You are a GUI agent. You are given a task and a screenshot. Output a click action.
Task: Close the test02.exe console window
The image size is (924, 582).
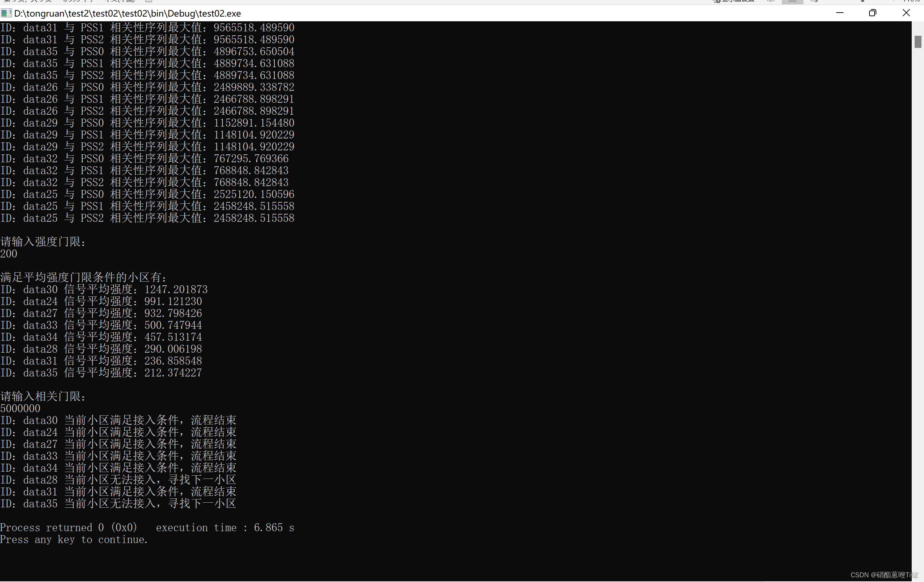click(906, 13)
